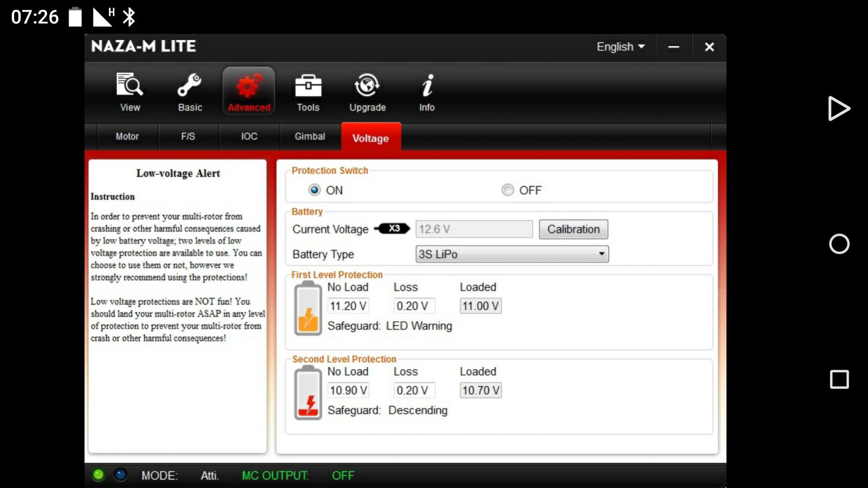Viewport: 868px width, 488px height.
Task: Select the Voltage tab
Action: (x=371, y=137)
